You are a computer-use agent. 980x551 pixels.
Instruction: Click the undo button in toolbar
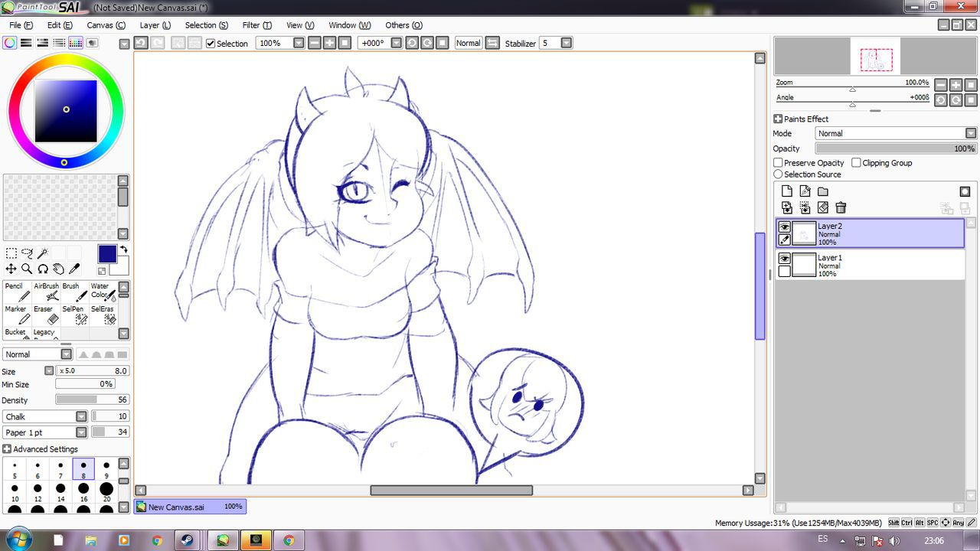pyautogui.click(x=141, y=43)
